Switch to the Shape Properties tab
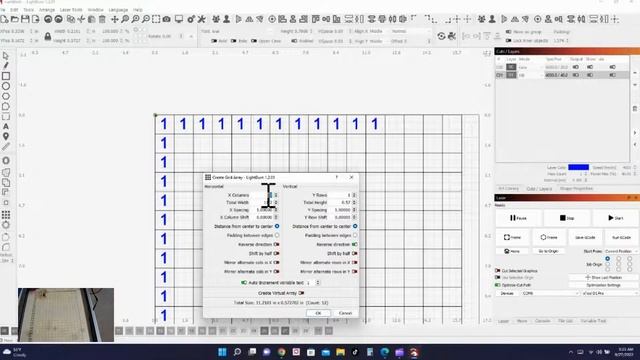This screenshot has height=360, width=640. (576, 189)
